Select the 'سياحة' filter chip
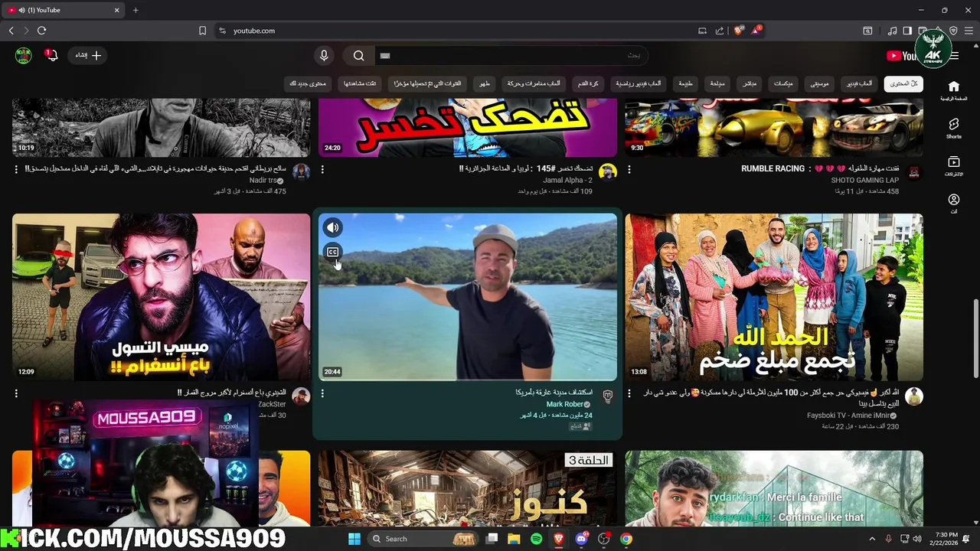980x551 pixels. 717,83
